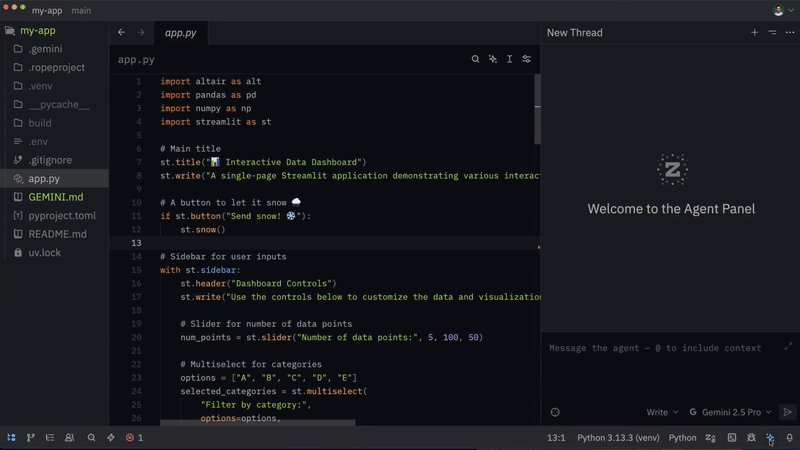Click the follow agent crosshair icon

coord(555,412)
